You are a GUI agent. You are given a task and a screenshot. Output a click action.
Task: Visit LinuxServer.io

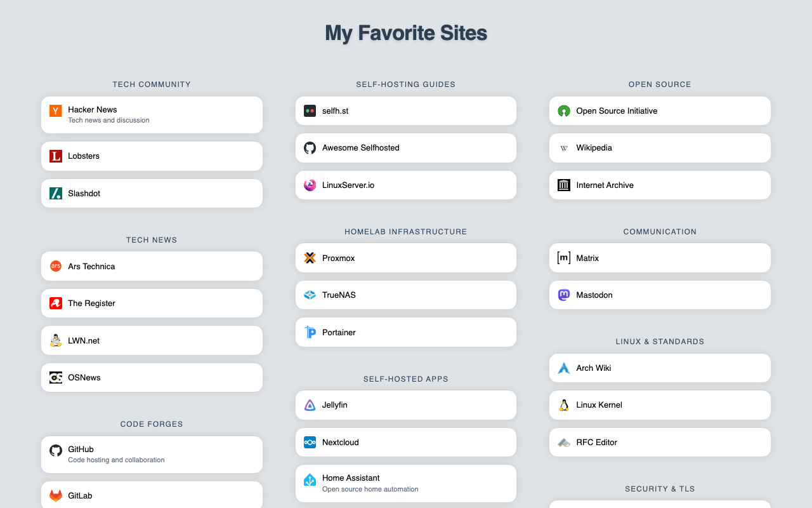[406, 185]
